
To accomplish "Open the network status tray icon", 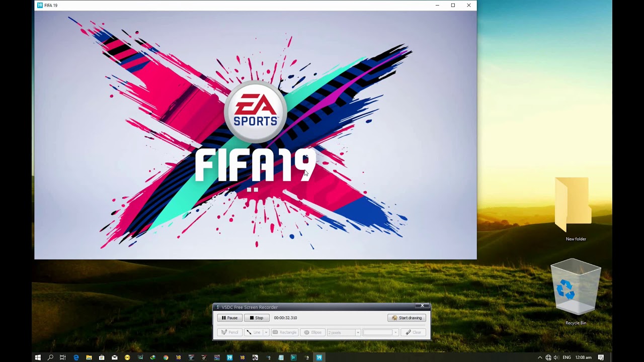I will pyautogui.click(x=548, y=357).
